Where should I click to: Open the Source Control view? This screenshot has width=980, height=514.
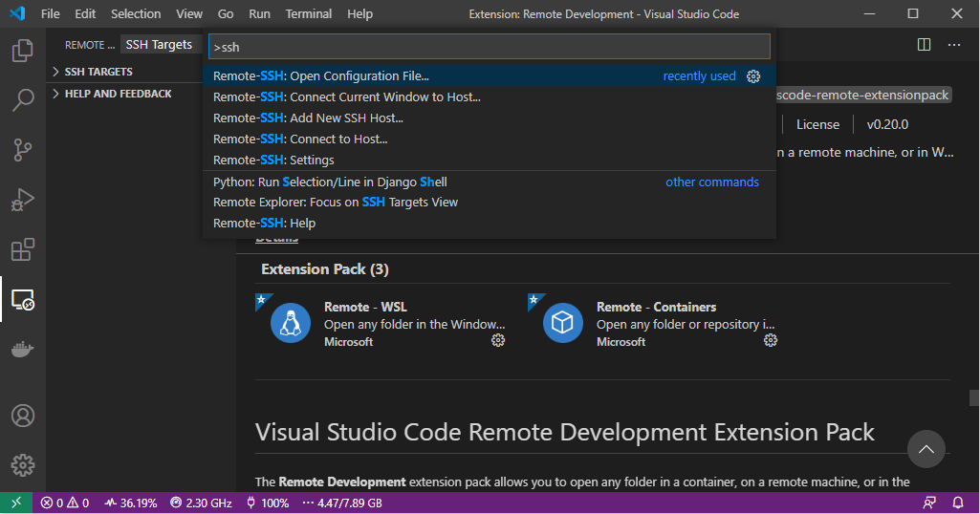(23, 150)
